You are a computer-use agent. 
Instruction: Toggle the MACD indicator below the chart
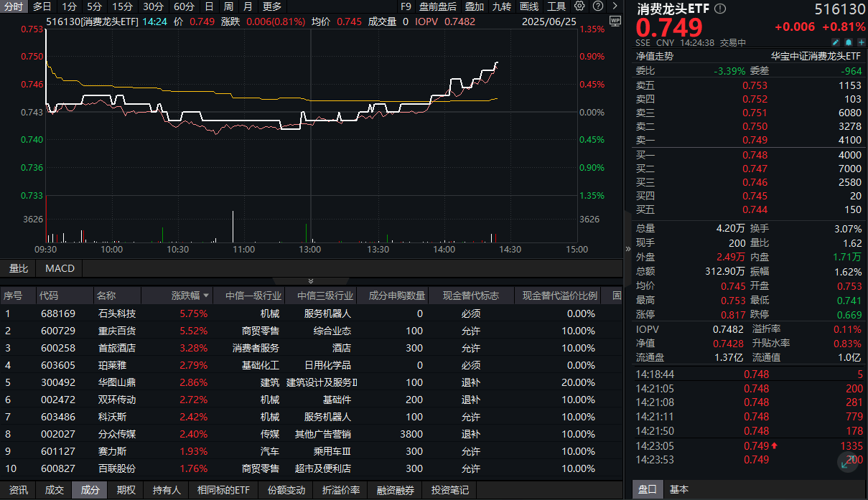60,268
